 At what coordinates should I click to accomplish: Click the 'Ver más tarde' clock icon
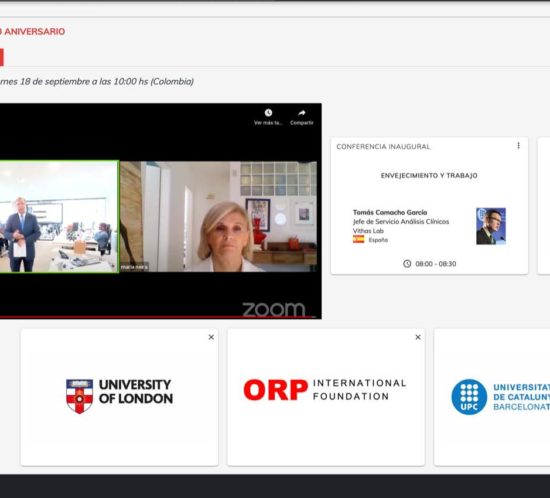(x=268, y=113)
